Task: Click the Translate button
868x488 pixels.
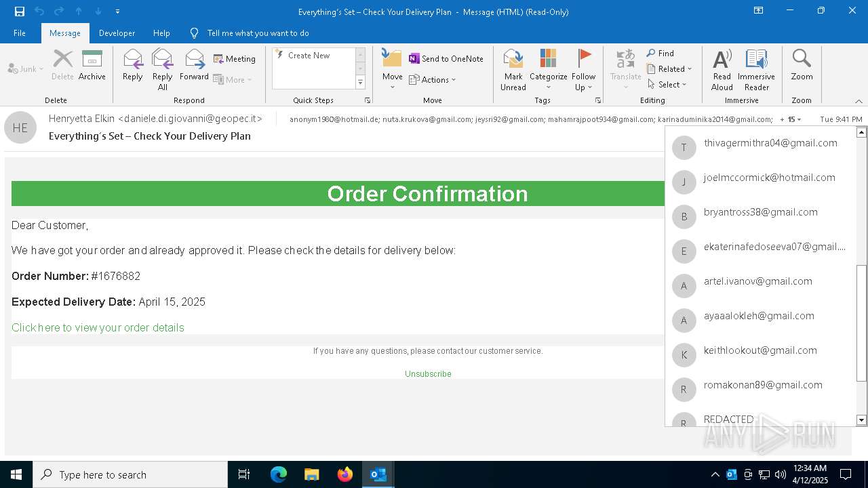Action: click(625, 69)
